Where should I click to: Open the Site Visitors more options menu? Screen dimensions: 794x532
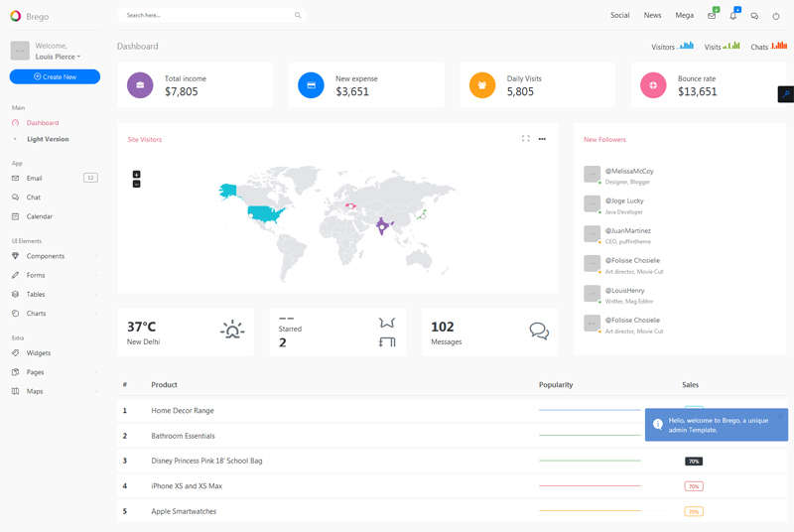point(542,139)
